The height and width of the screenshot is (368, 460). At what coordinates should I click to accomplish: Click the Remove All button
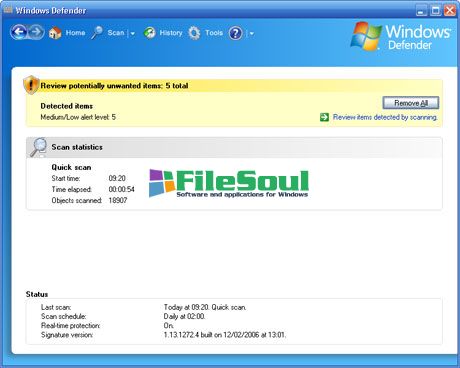tap(411, 103)
